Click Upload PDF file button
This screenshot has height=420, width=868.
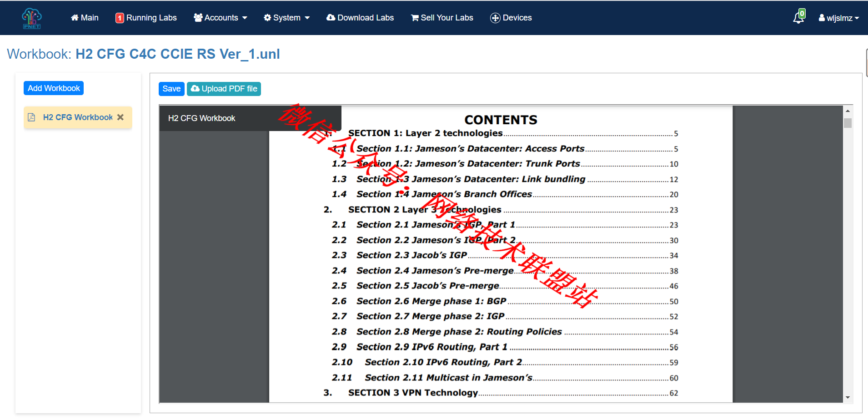pos(224,89)
